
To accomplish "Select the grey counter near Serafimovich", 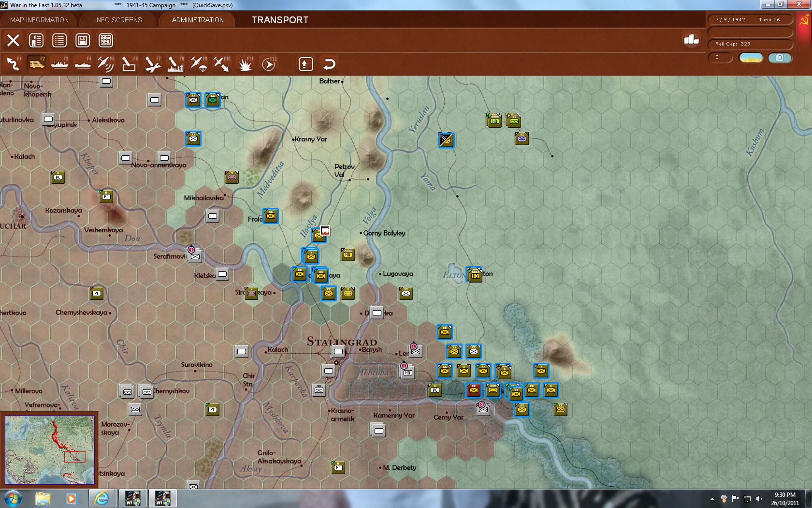I will [195, 255].
